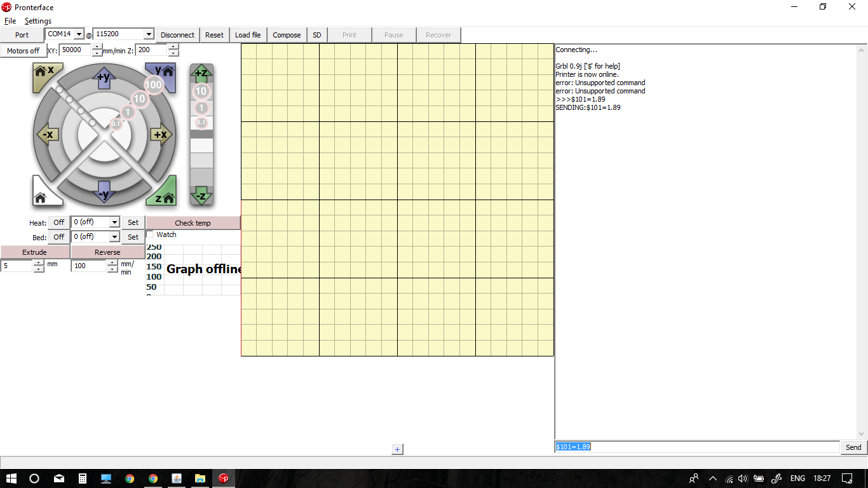868x488 pixels.
Task: Jog with the -x arrow
Action: click(48, 135)
